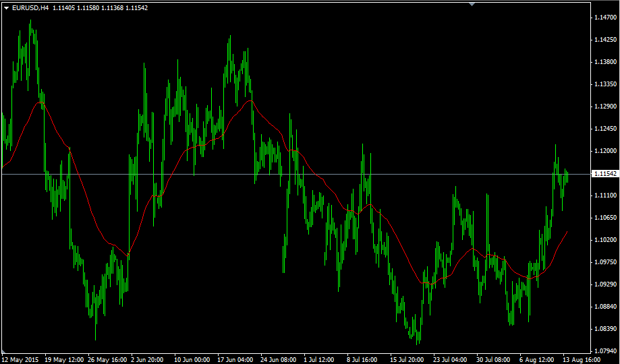
Task: Click the 26 May 16:00 time label
Action: 107,360
